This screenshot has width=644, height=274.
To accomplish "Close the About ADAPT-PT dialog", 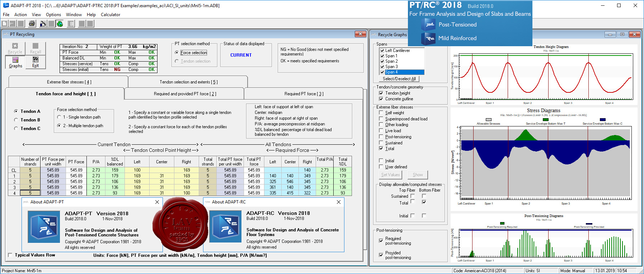I will tap(157, 202).
